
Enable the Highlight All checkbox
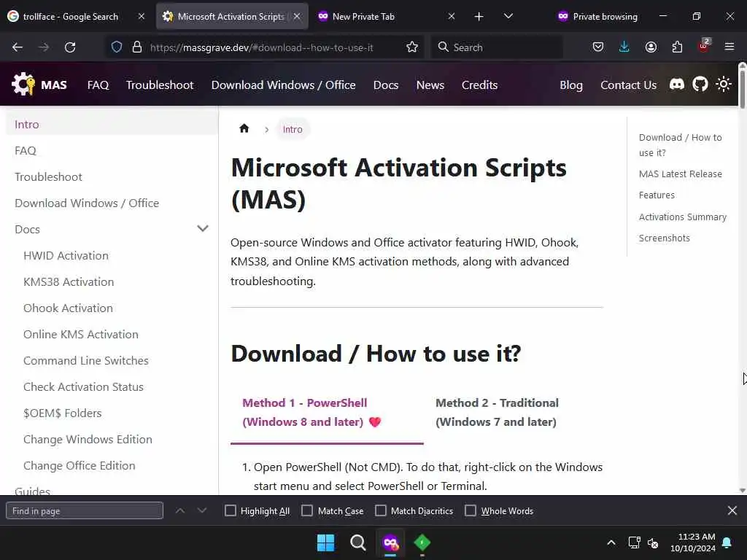tap(230, 510)
